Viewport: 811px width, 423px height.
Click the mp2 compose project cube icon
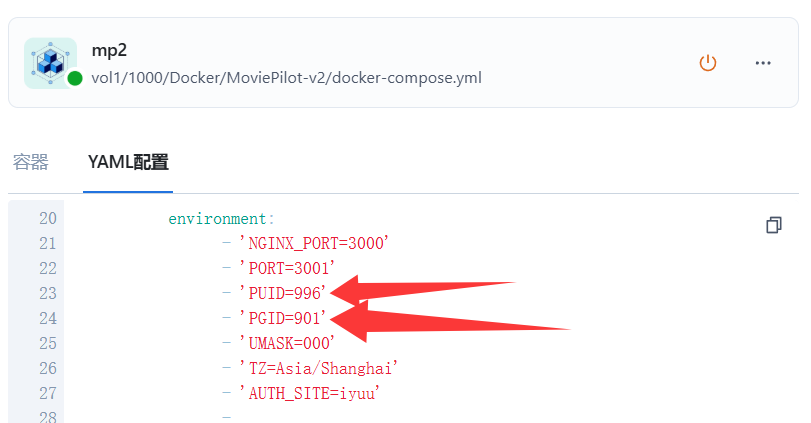point(50,63)
